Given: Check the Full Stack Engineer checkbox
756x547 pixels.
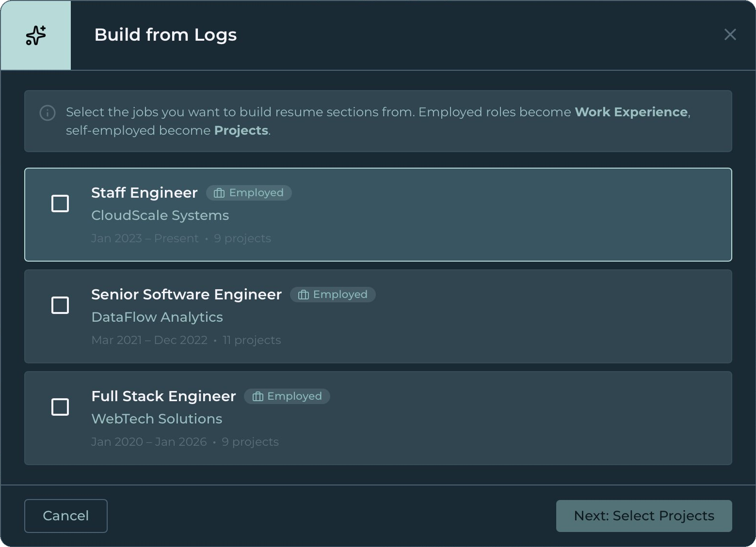Looking at the screenshot, I should pyautogui.click(x=60, y=407).
